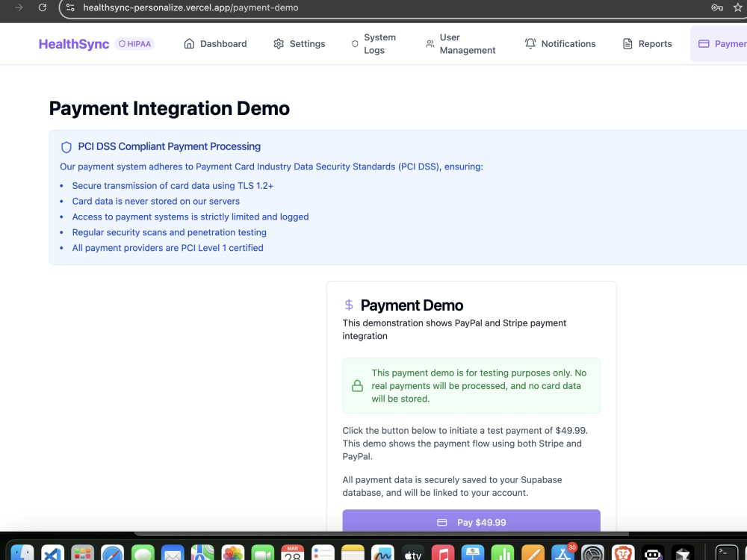Open site information icon in address bar
Screen dimensions: 747x560
tap(70, 7)
